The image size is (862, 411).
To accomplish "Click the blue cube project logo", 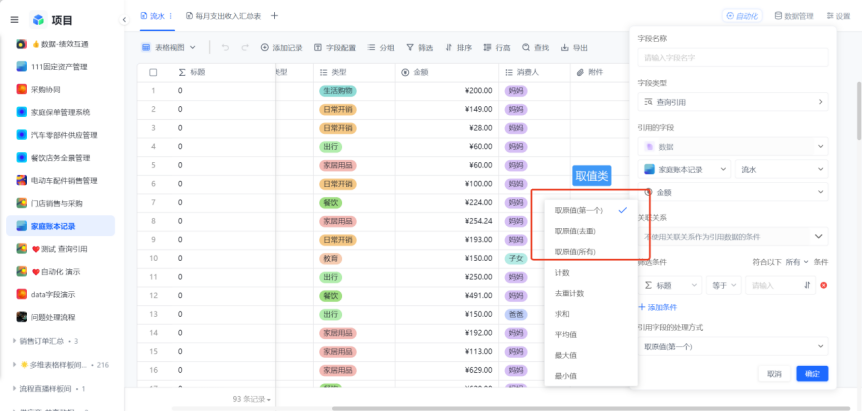I will click(38, 20).
